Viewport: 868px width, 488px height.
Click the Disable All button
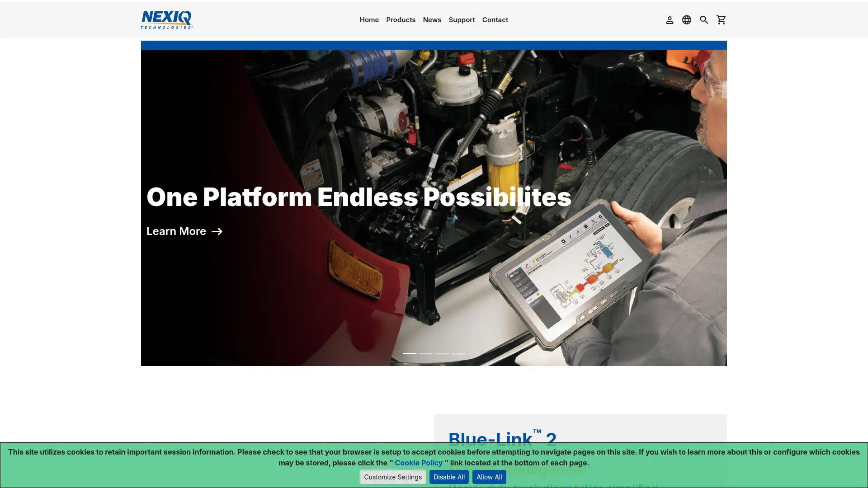tap(449, 477)
